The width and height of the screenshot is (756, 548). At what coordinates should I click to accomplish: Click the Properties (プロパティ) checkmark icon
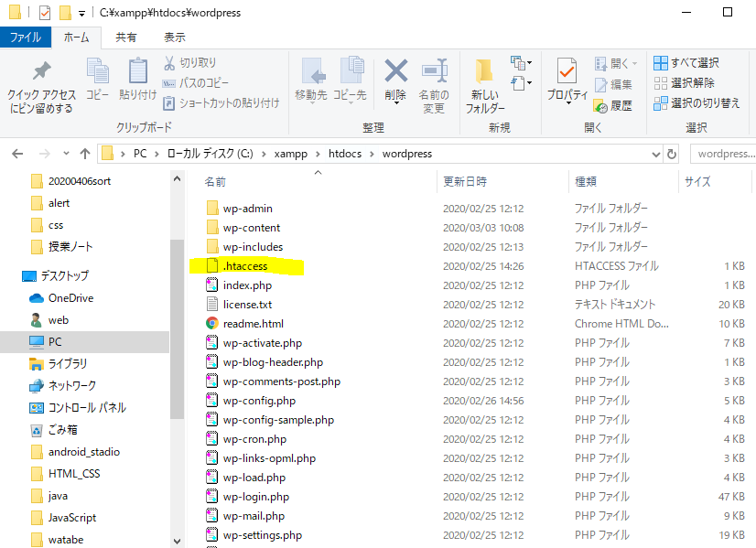tap(567, 71)
